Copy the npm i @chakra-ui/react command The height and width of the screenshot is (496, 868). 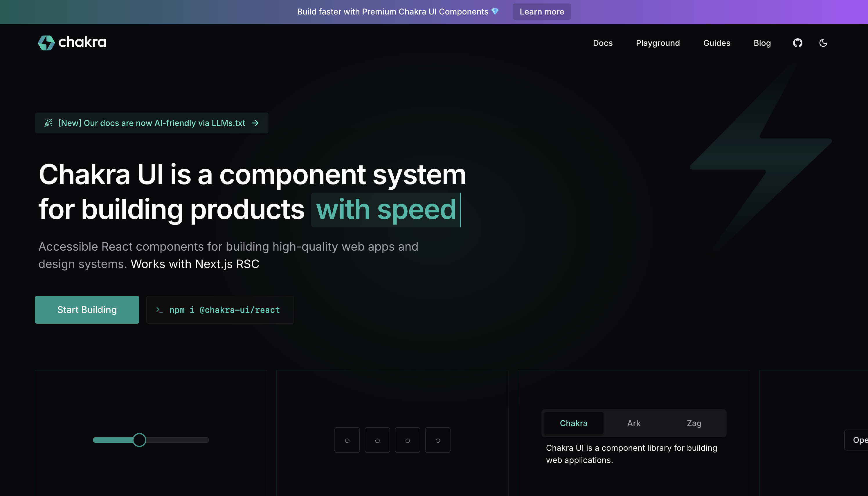(x=220, y=310)
